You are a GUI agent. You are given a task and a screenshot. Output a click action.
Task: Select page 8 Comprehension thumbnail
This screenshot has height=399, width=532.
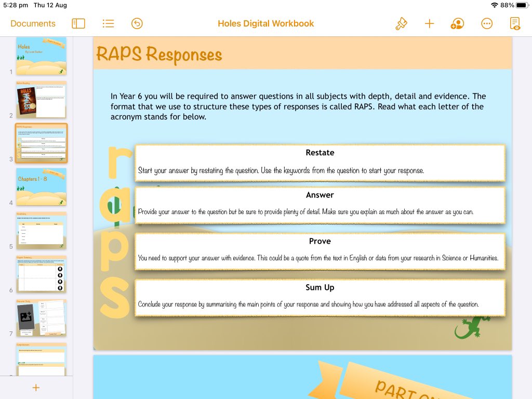[x=42, y=360]
